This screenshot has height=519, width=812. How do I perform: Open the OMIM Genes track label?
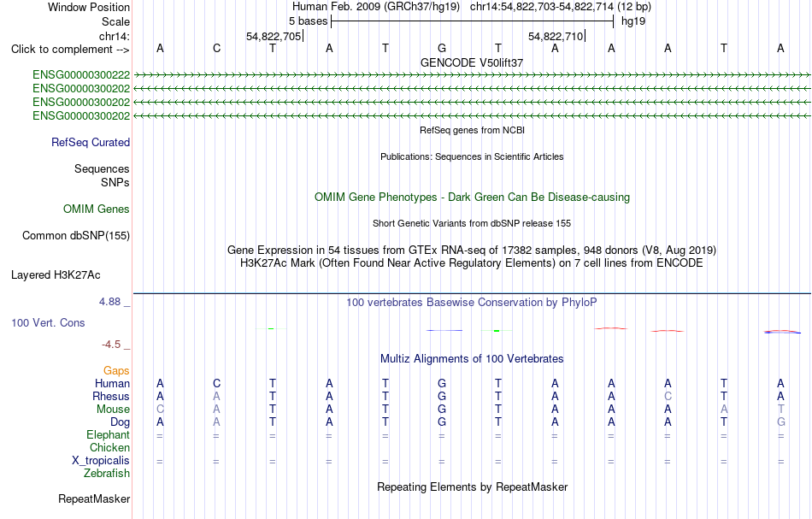[97, 209]
